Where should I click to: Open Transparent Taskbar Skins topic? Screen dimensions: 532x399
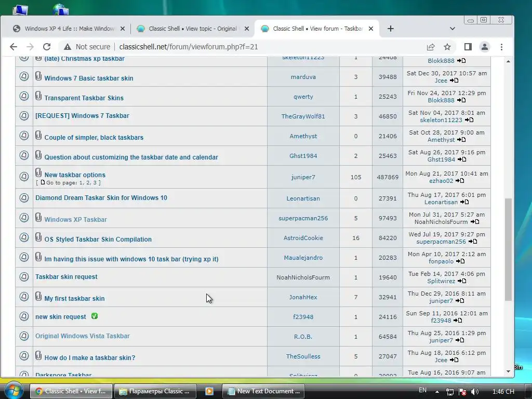point(84,98)
